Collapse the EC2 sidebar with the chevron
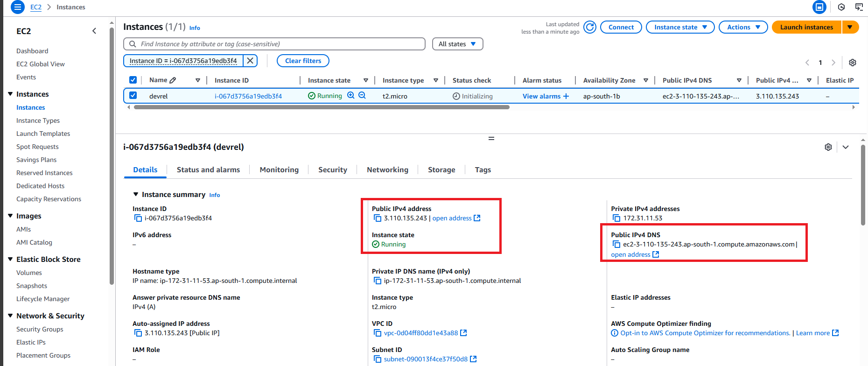 pos(94,31)
